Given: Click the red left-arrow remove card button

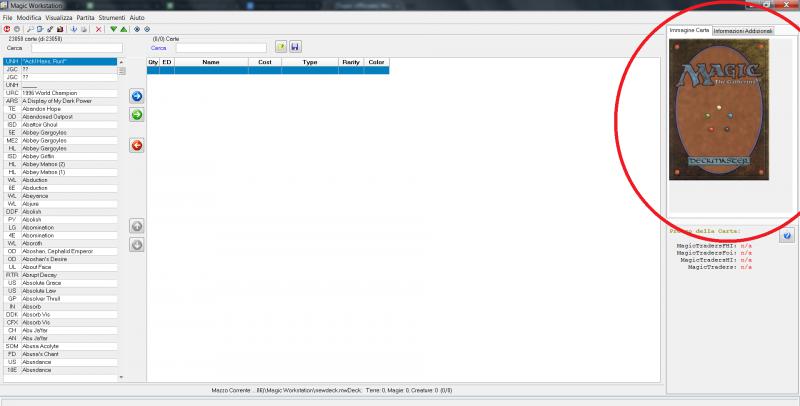Looking at the screenshot, I should point(137,145).
